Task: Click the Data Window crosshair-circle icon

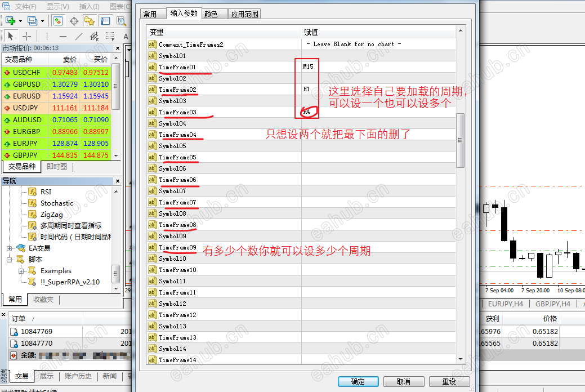Action: (x=74, y=21)
